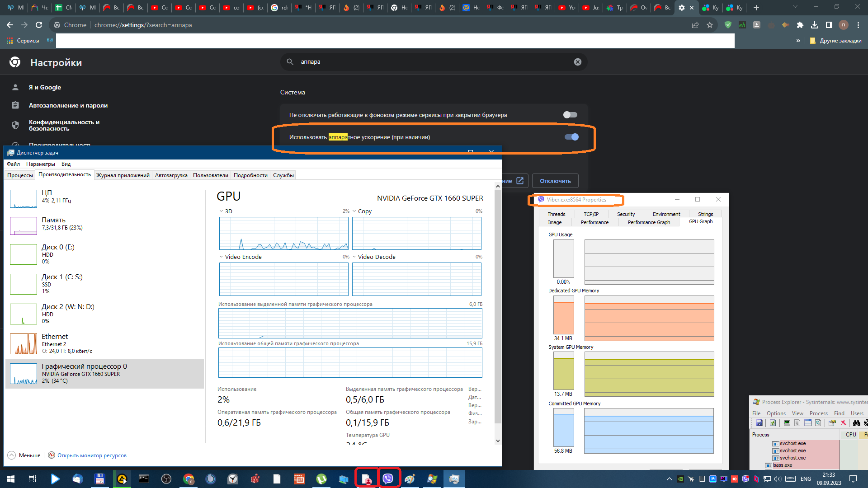This screenshot has width=868, height=488.
Task: Clear the settings search field X
Action: coord(577,62)
